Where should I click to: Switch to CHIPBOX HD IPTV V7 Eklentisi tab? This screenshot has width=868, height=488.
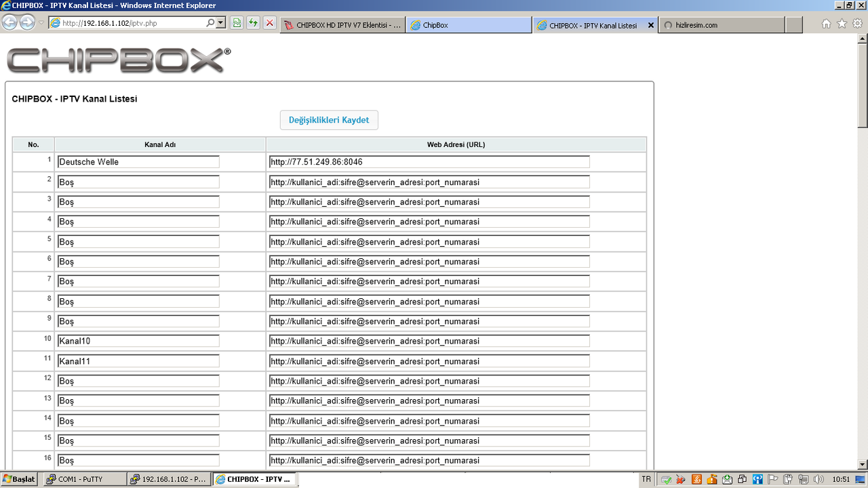[342, 25]
